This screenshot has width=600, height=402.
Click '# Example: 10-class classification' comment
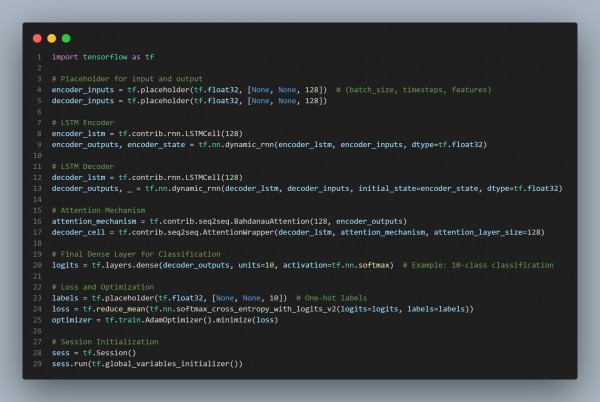point(478,265)
